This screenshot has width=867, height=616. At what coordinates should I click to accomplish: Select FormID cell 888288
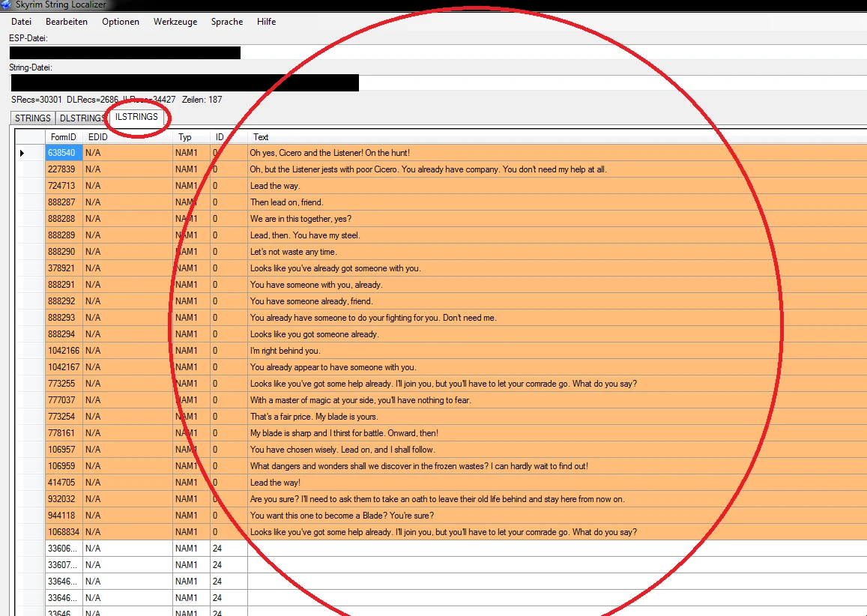64,218
